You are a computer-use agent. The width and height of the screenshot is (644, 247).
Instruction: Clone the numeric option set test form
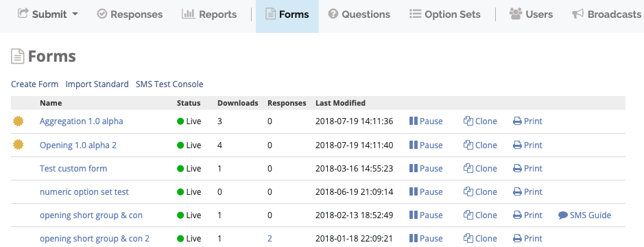pyautogui.click(x=480, y=192)
